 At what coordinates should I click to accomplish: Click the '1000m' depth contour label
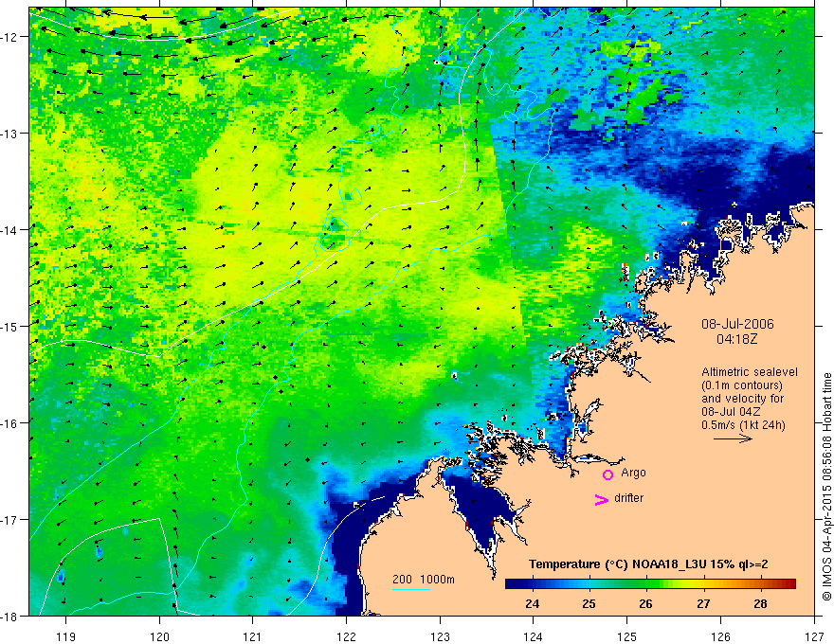pyautogui.click(x=438, y=580)
